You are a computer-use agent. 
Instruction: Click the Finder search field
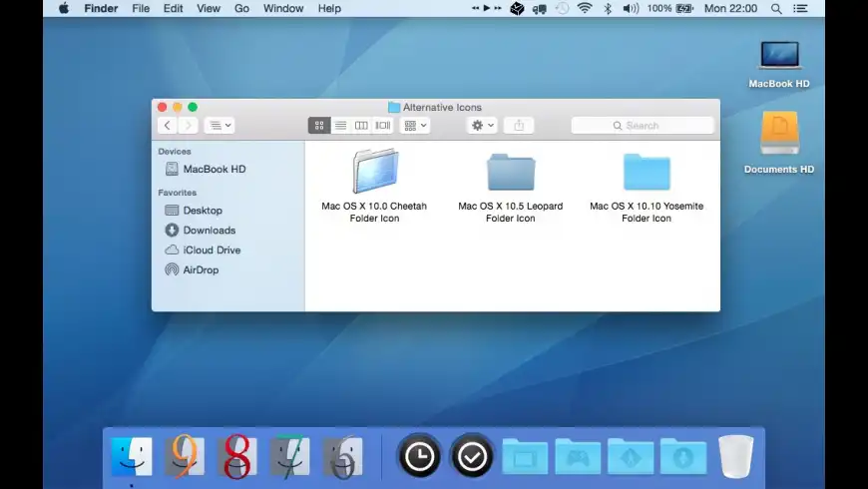[x=643, y=126]
